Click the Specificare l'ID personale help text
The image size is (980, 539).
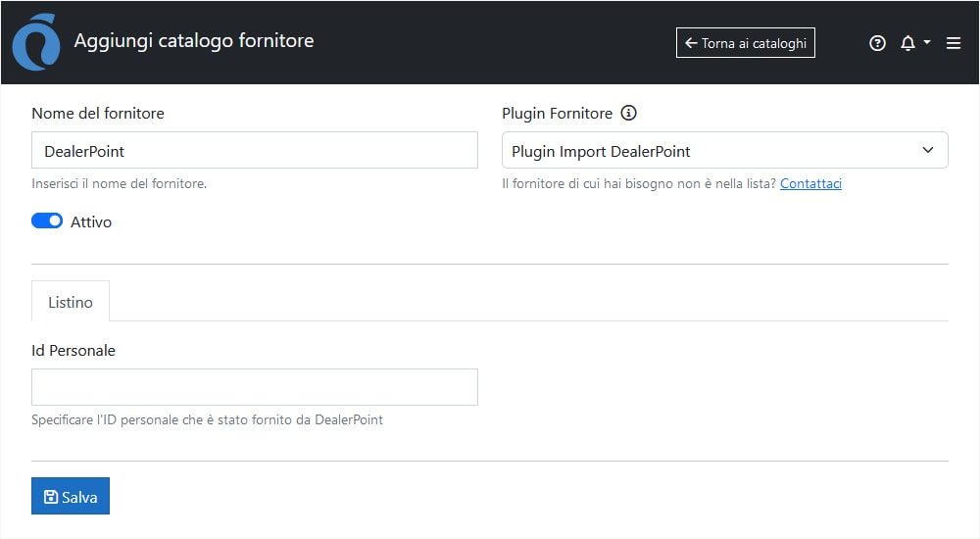click(x=207, y=419)
